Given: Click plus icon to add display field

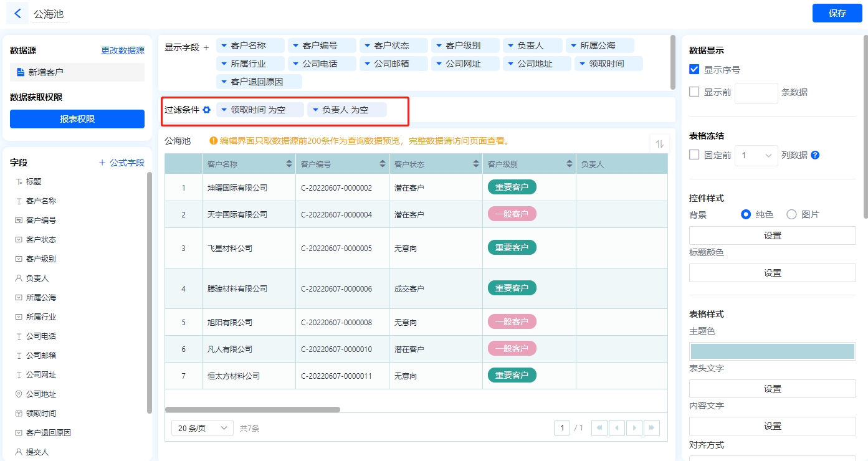Looking at the screenshot, I should point(206,47).
